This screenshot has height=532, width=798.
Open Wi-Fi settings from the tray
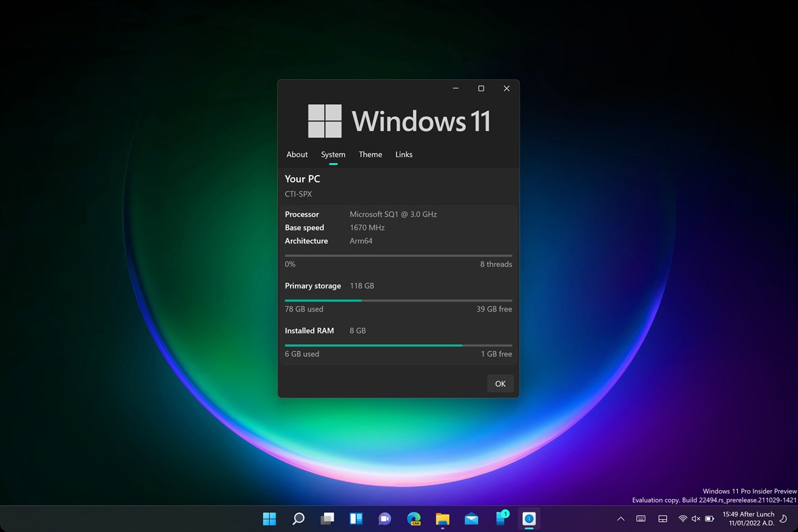682,518
